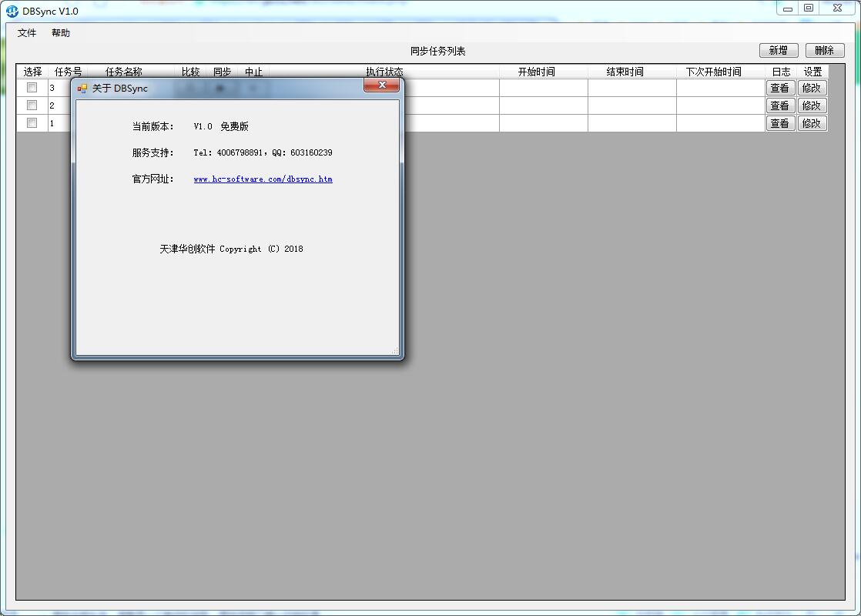This screenshot has width=861, height=616.
Task: Open the www.hc-software.com/dbsync.htm link
Action: click(x=263, y=179)
